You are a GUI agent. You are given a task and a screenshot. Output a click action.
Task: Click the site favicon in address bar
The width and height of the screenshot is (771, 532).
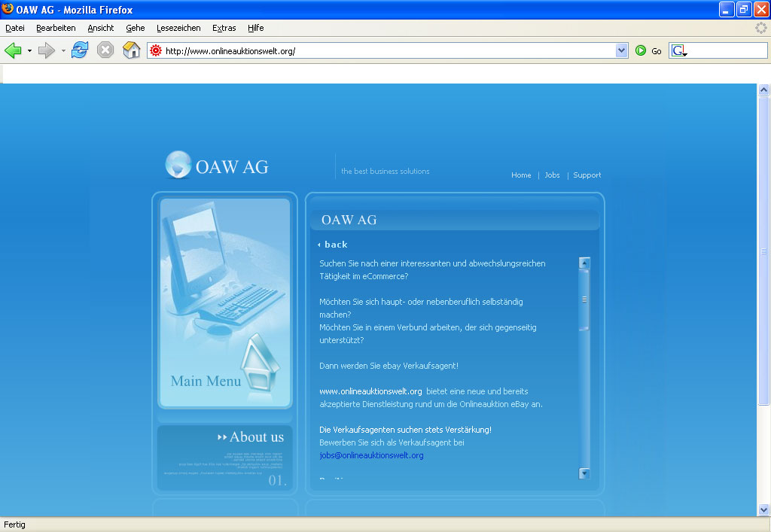click(x=155, y=50)
